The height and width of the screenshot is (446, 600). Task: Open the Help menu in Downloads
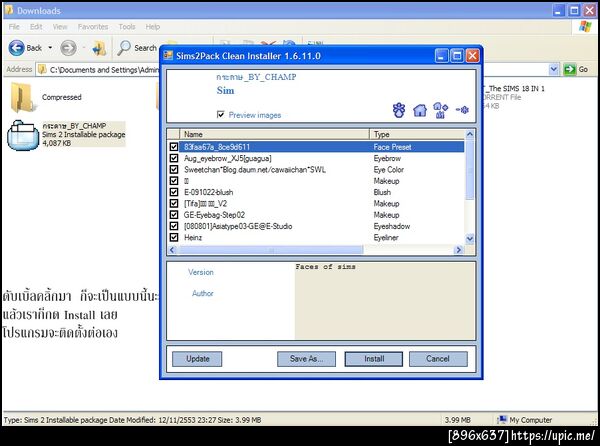[x=153, y=27]
